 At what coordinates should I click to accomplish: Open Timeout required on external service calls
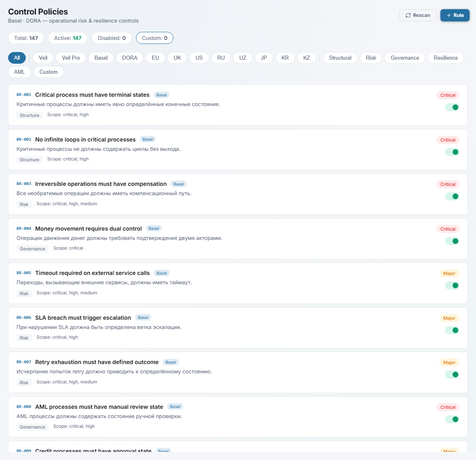[x=92, y=273]
